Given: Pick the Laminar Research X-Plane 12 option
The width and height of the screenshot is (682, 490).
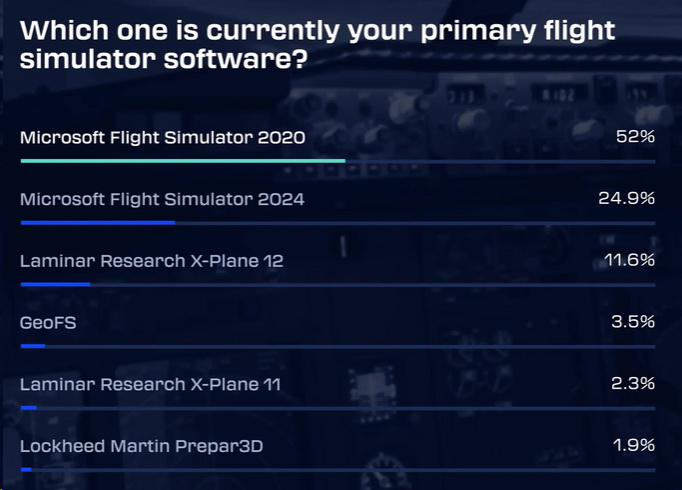Looking at the screenshot, I should coord(152,261).
